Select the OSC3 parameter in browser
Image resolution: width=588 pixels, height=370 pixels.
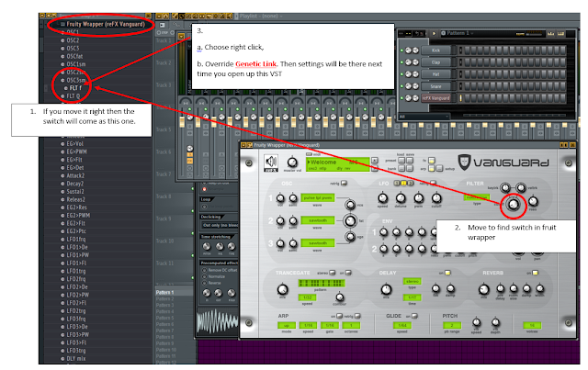click(x=73, y=48)
